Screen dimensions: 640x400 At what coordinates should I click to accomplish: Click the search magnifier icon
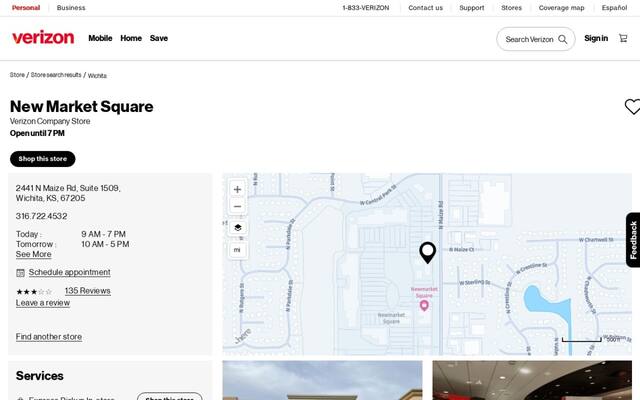562,39
